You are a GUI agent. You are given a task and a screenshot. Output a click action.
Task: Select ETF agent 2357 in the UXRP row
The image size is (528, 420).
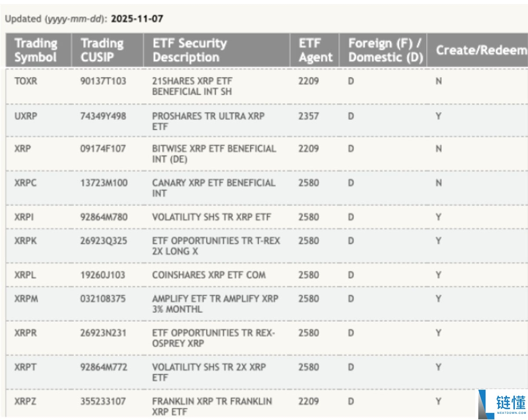coord(308,116)
